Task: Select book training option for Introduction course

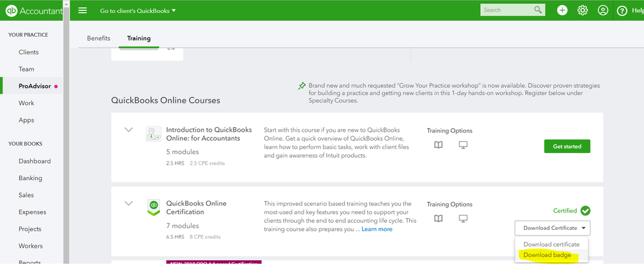Action: pyautogui.click(x=439, y=145)
